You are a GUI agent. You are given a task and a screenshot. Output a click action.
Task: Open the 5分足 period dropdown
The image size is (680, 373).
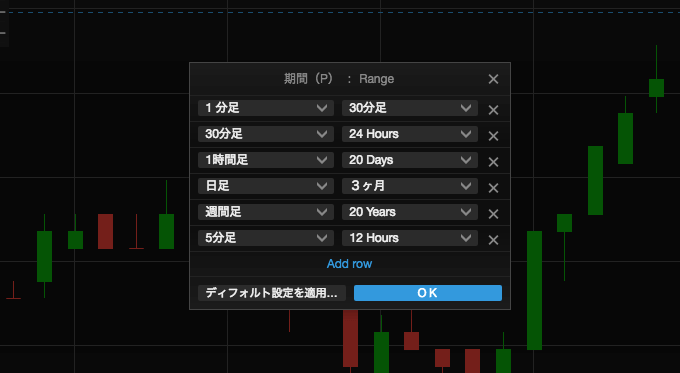[x=266, y=238]
